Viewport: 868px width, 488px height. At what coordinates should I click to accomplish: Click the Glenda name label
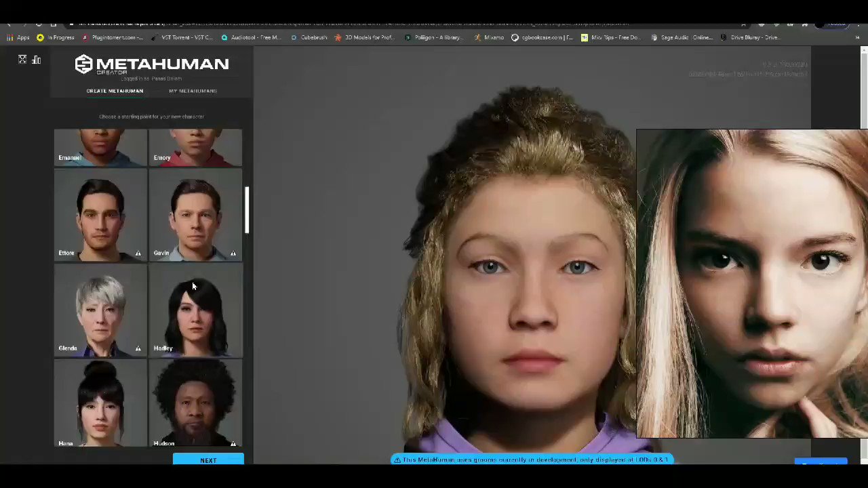(x=68, y=348)
